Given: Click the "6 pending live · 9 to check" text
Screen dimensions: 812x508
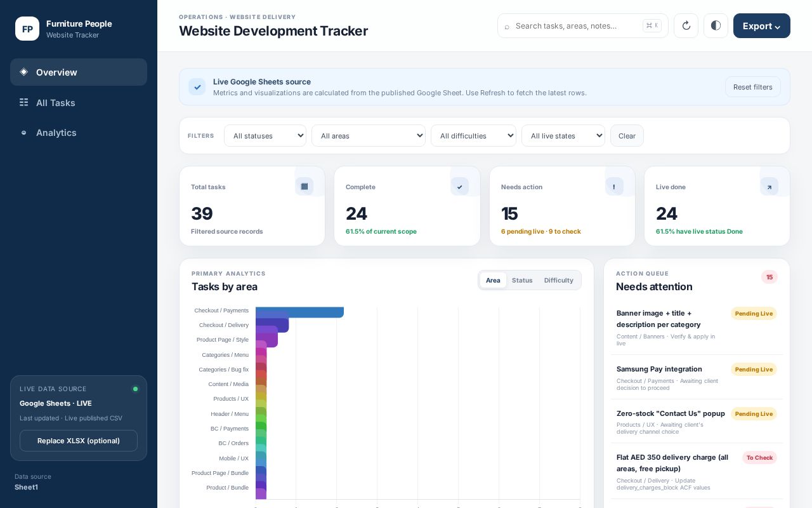Looking at the screenshot, I should pyautogui.click(x=541, y=232).
